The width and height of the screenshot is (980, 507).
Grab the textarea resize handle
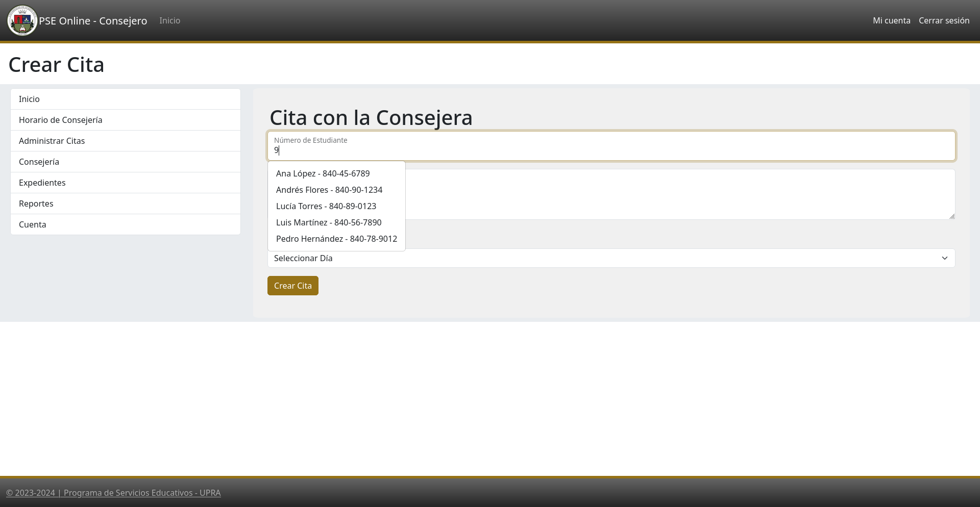pyautogui.click(x=951, y=216)
